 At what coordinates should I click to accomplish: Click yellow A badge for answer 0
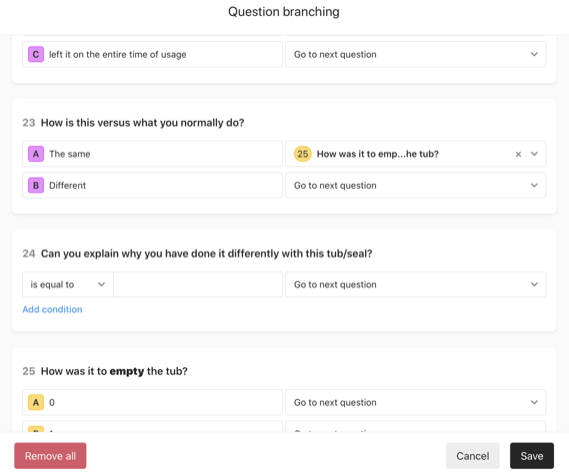(36, 402)
